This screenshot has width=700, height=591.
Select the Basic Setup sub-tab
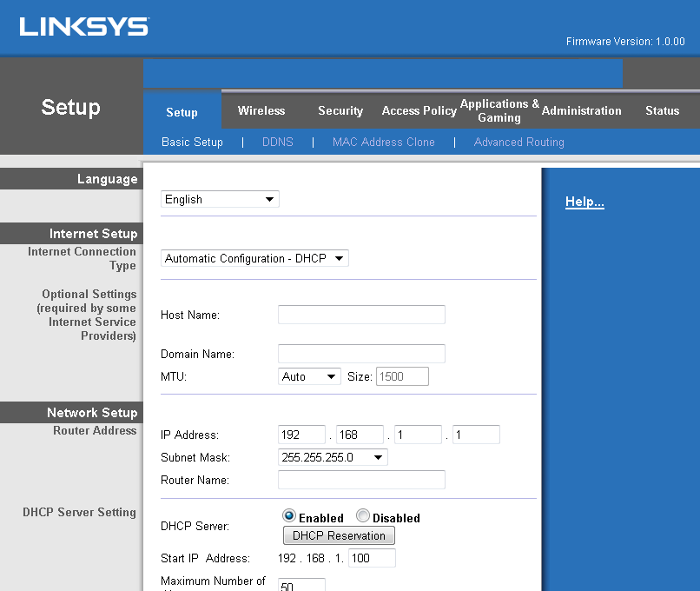tap(192, 142)
